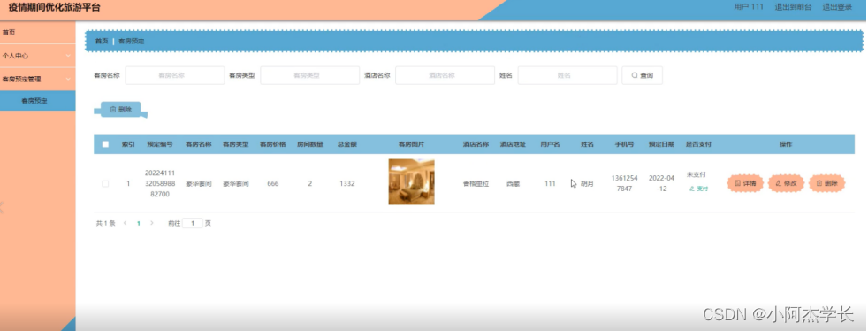868x331 pixels.
Task: Select 客房预定 submenu item in sidebar
Action: [x=38, y=100]
